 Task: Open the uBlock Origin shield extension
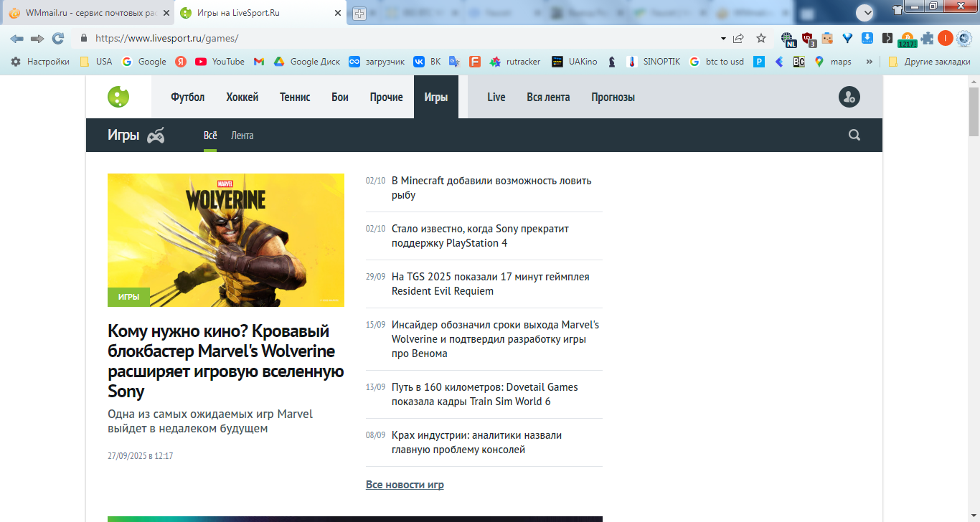809,39
